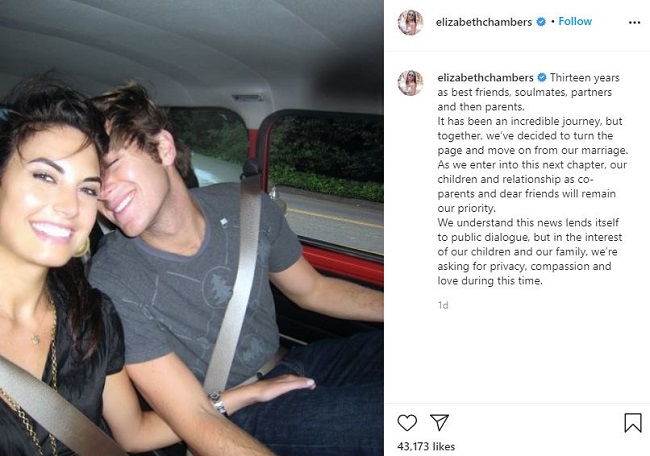The width and height of the screenshot is (650, 456).
Task: Open the elizabethchambers username in the header
Action: point(483,22)
